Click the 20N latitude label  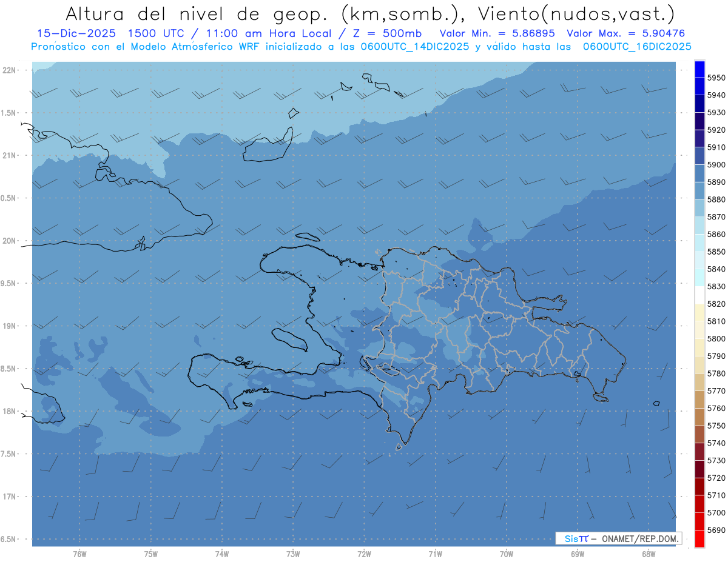coord(8,241)
